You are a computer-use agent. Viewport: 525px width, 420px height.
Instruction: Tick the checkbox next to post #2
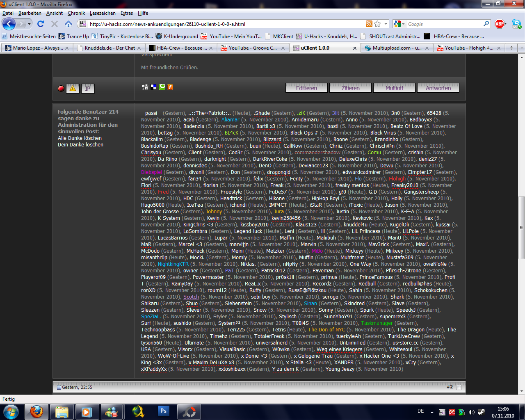459,387
